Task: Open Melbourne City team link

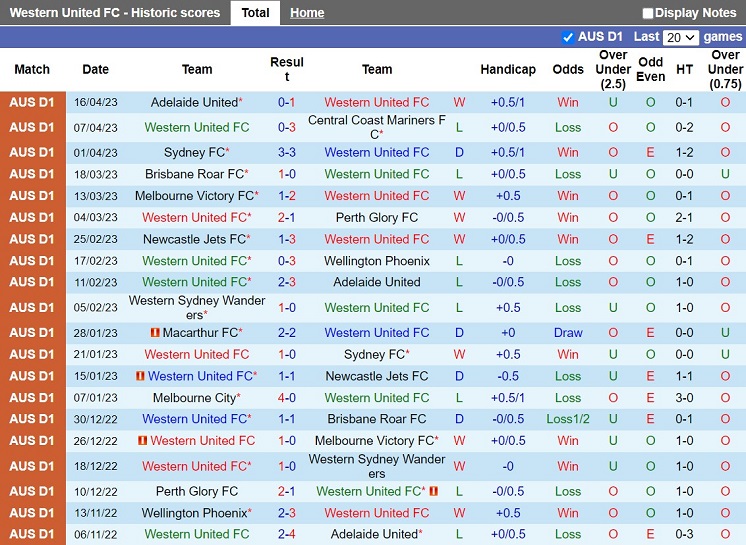Action: pos(194,398)
